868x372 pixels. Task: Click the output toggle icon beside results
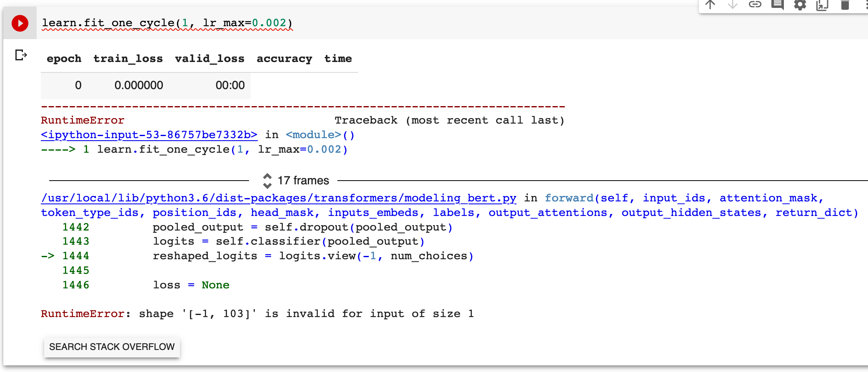[21, 55]
